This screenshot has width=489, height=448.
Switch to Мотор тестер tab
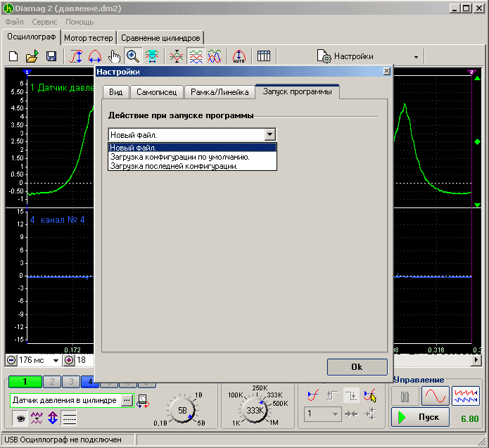click(x=88, y=38)
